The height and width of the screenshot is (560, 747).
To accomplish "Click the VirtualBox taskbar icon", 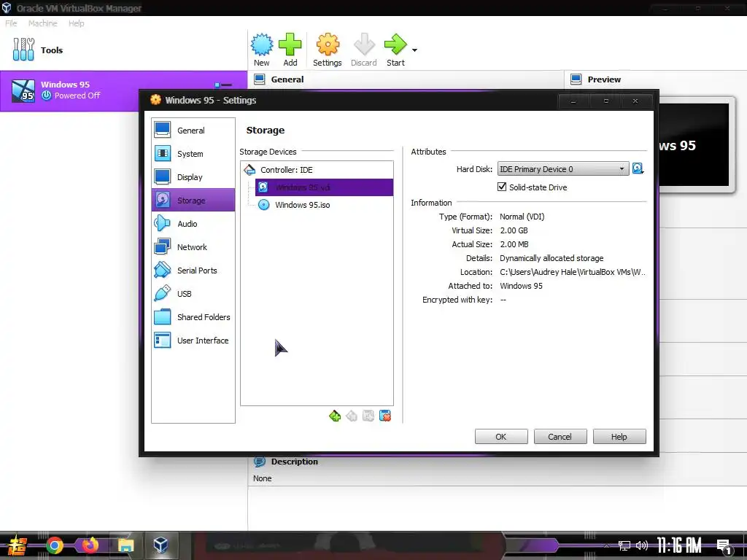I will [x=160, y=545].
